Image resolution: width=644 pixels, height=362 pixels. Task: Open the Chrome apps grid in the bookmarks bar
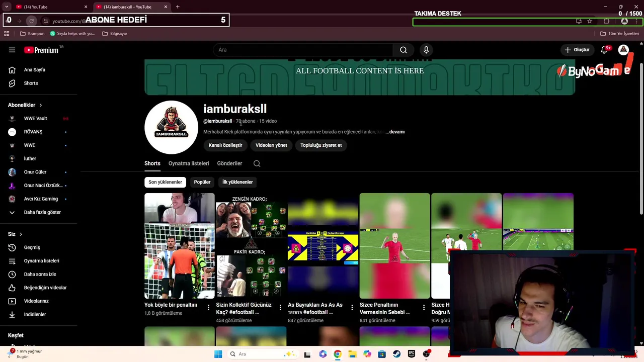point(7,34)
